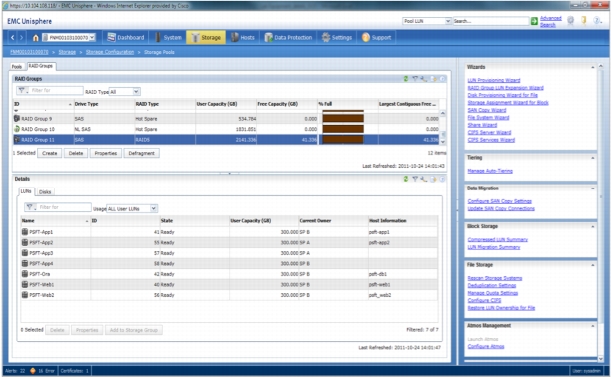612x379 pixels.
Task: Open the Data Protection menu
Action: point(288,37)
